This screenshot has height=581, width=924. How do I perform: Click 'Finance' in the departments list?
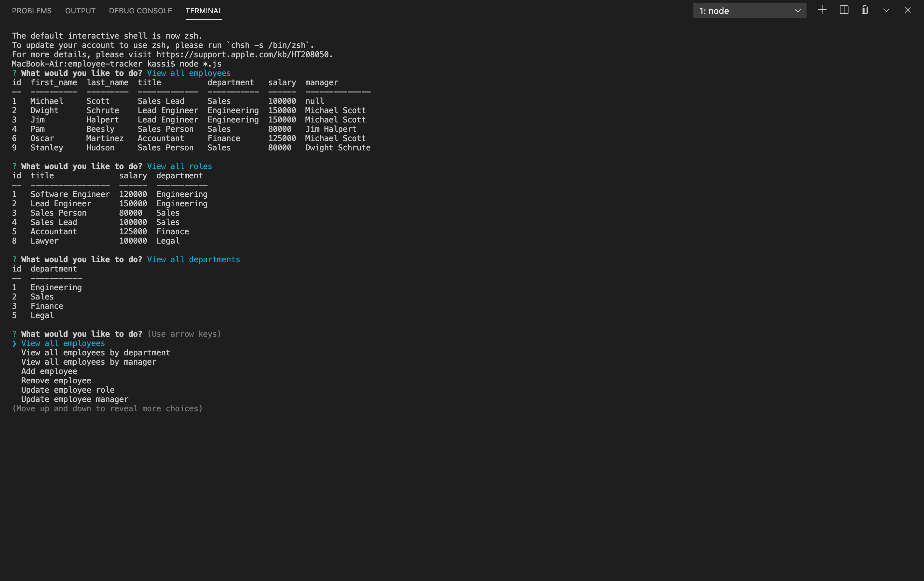tap(47, 306)
